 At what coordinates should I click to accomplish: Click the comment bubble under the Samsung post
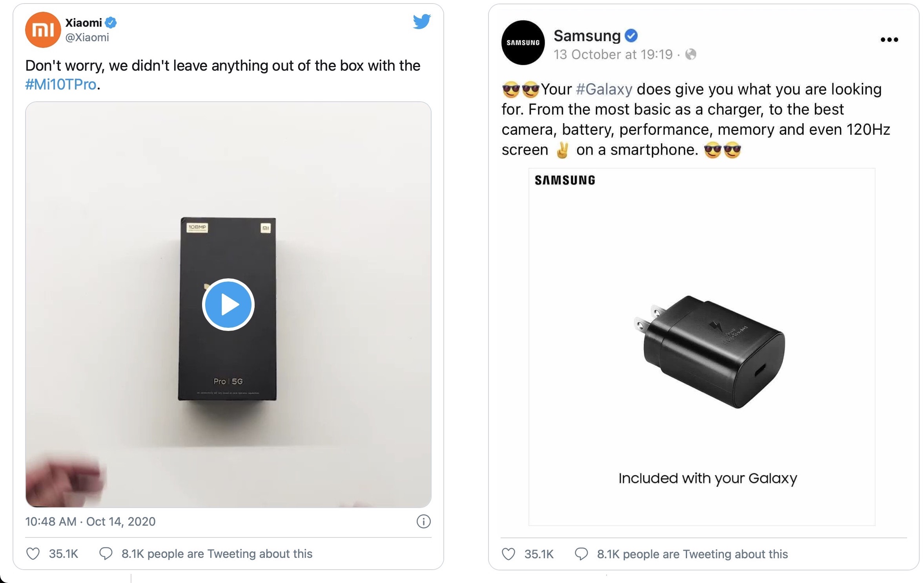tap(582, 554)
